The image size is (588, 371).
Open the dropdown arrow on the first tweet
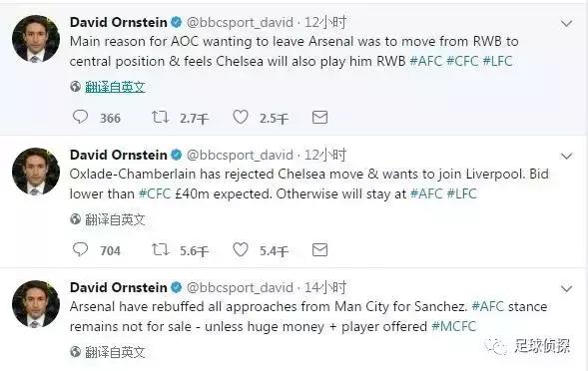pos(566,24)
